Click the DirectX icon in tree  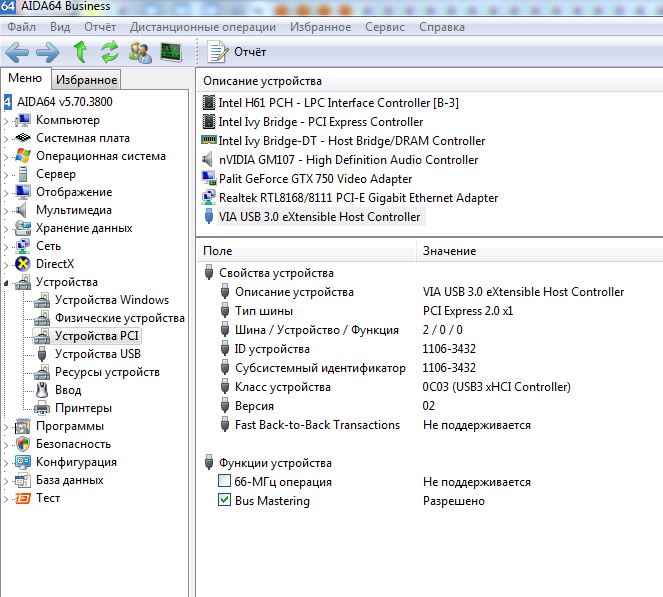tap(23, 264)
